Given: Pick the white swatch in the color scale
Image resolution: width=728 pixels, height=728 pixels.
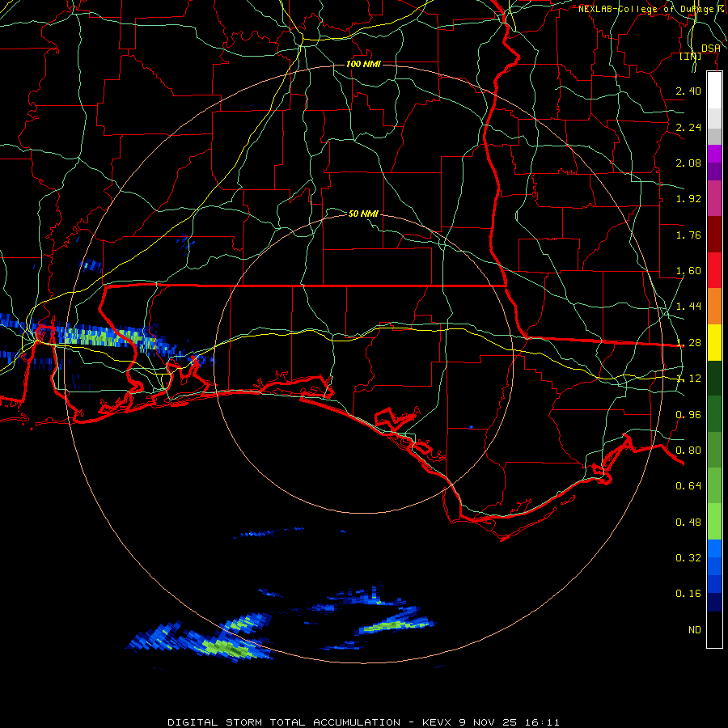Looking at the screenshot, I should 714,91.
